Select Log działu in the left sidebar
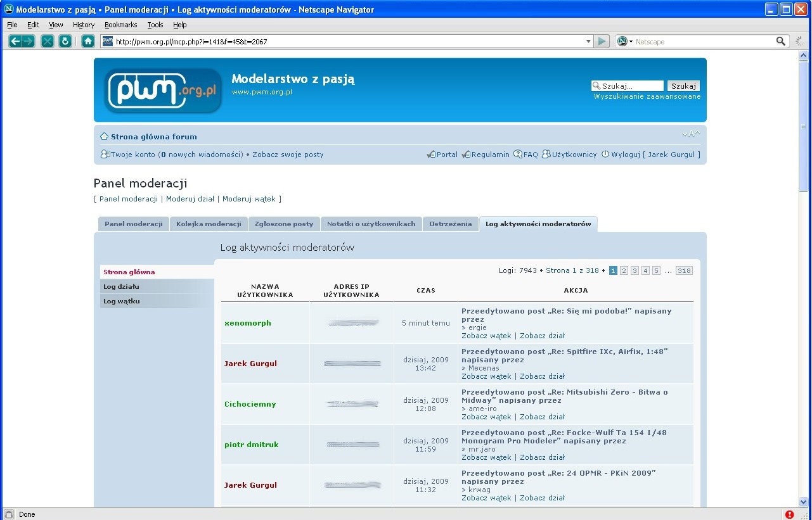Image resolution: width=812 pixels, height=520 pixels. (x=121, y=286)
